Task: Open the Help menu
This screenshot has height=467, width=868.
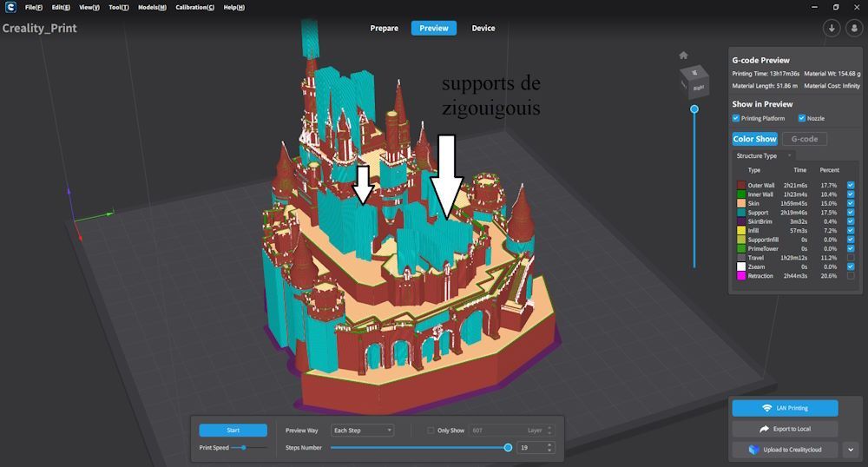Action: pyautogui.click(x=234, y=7)
